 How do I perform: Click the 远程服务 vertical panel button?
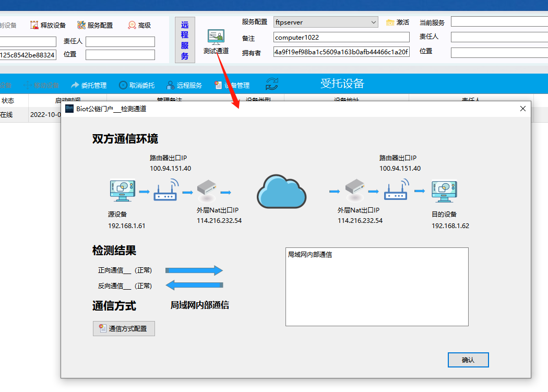tap(185, 40)
